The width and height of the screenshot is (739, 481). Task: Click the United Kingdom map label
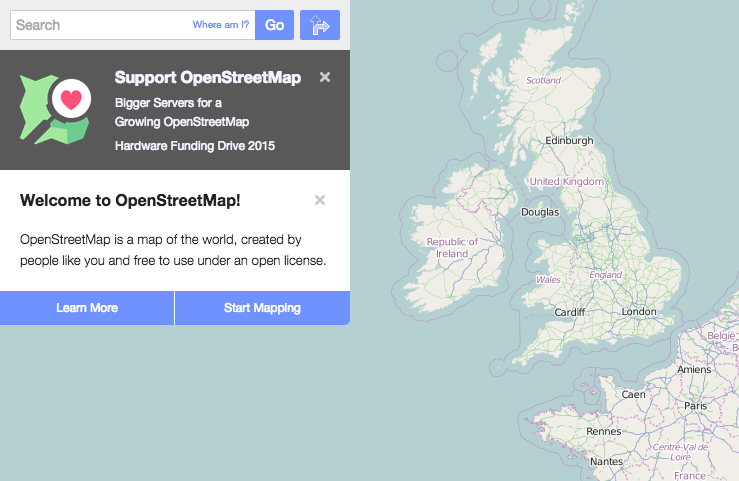pyautogui.click(x=566, y=181)
